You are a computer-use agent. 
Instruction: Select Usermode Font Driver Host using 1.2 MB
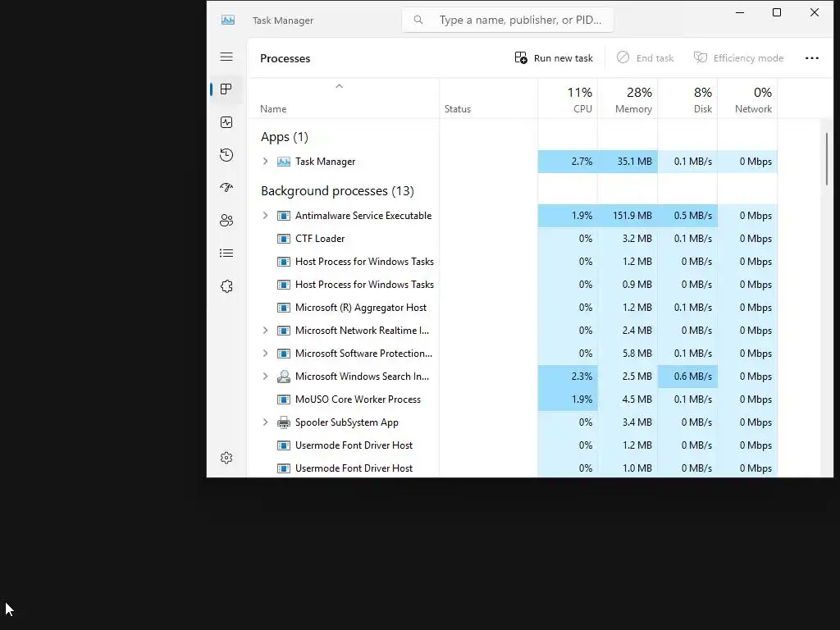(513, 445)
